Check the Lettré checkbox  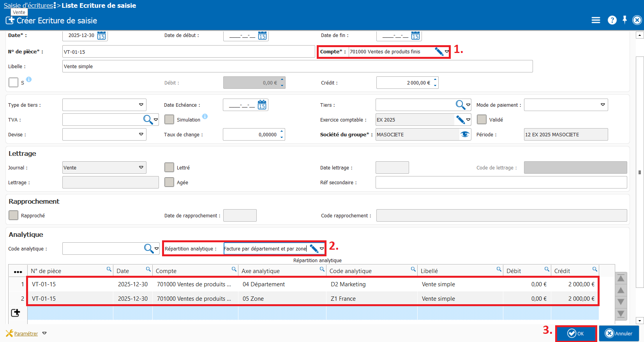tap(169, 167)
